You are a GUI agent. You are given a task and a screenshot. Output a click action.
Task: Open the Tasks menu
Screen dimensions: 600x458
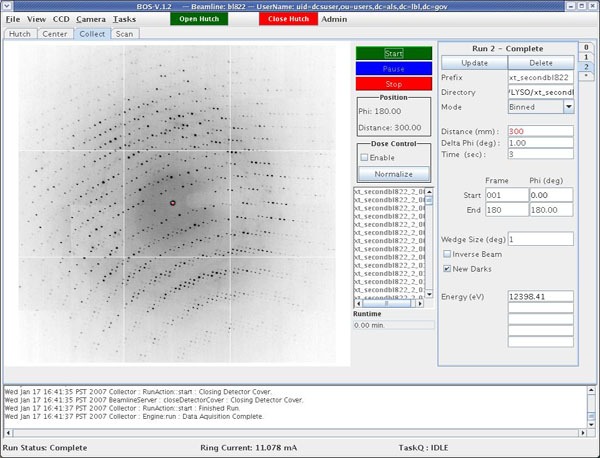tap(125, 19)
